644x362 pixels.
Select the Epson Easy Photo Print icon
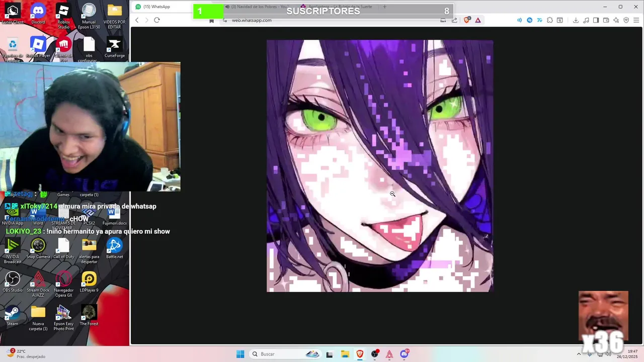(63, 318)
